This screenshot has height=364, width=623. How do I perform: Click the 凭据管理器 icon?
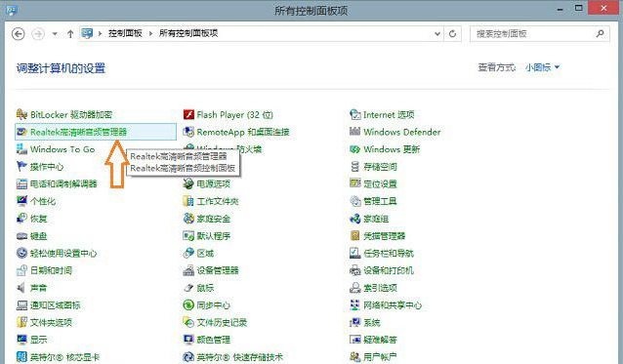[x=354, y=236]
